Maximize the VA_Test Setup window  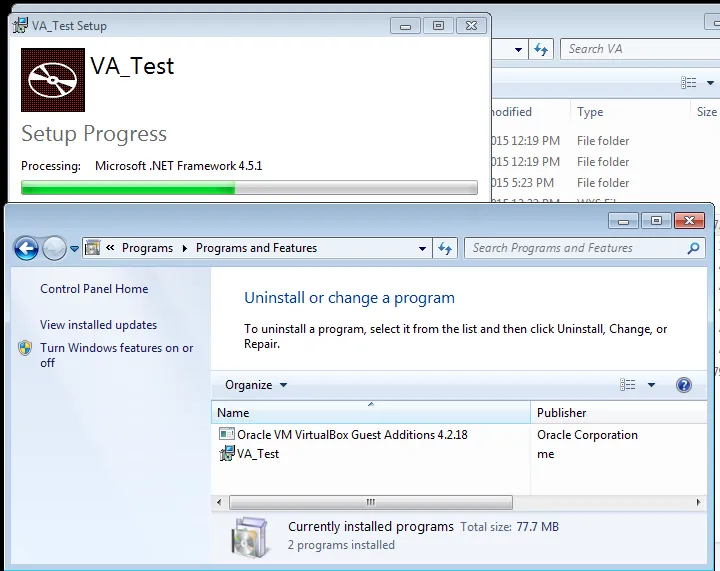pyautogui.click(x=438, y=26)
